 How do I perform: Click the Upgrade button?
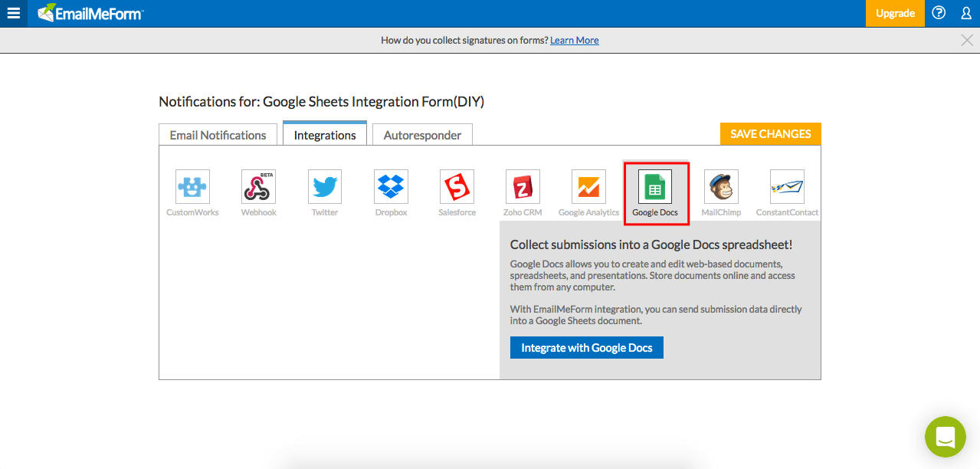tap(895, 14)
